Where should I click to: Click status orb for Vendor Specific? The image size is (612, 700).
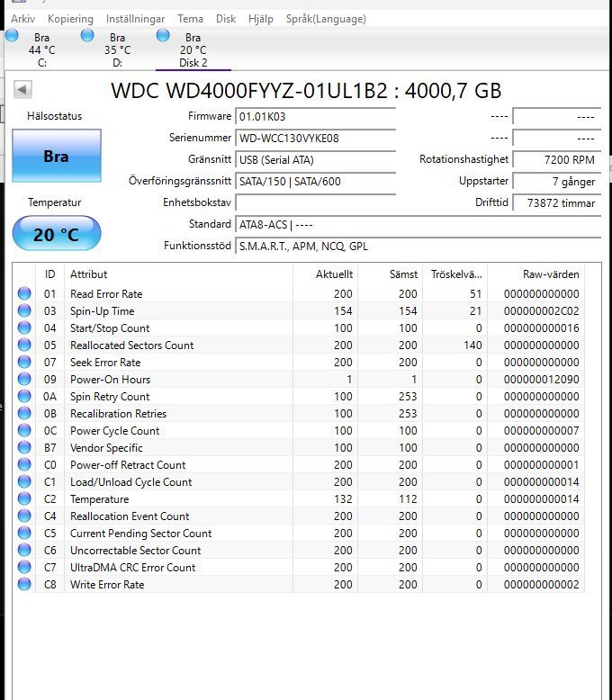point(24,447)
